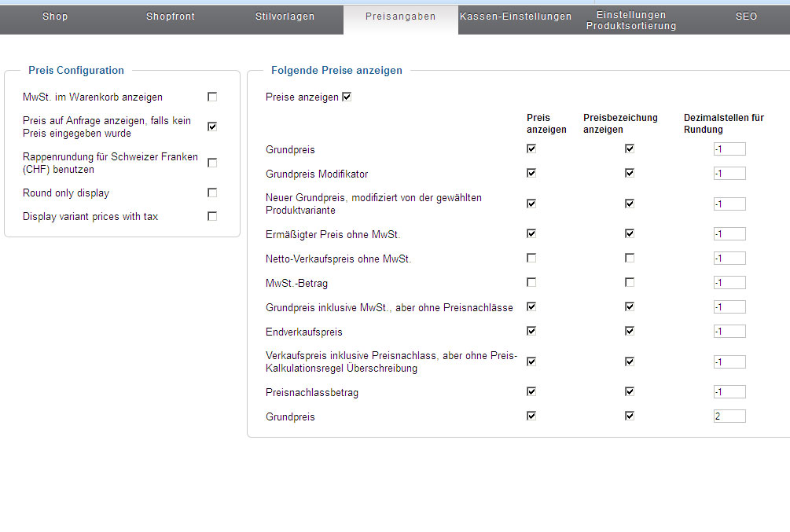Focus rounding decimals field for Ermäßigter Preis
Image resolution: width=790 pixels, height=532 pixels.
coord(729,234)
